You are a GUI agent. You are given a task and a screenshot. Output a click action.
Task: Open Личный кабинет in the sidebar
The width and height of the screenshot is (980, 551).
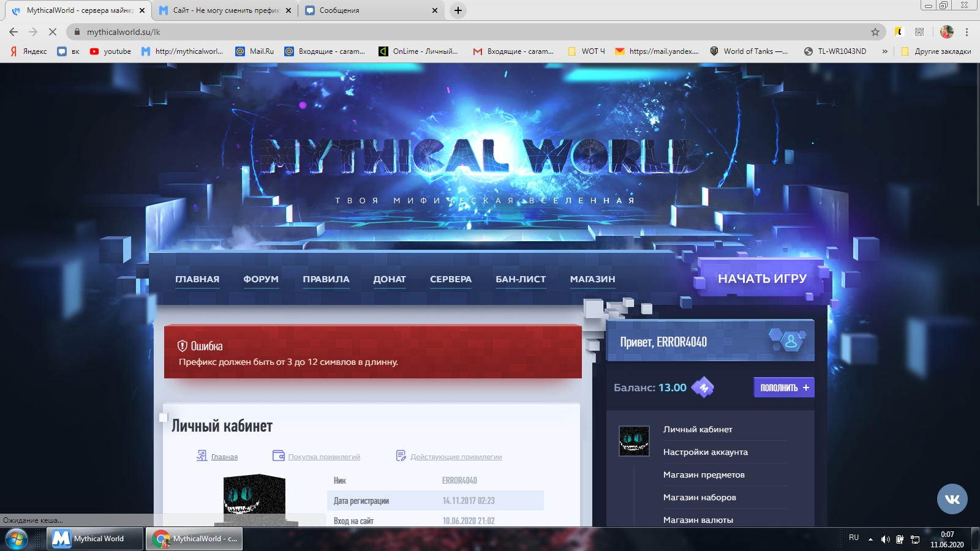click(698, 429)
